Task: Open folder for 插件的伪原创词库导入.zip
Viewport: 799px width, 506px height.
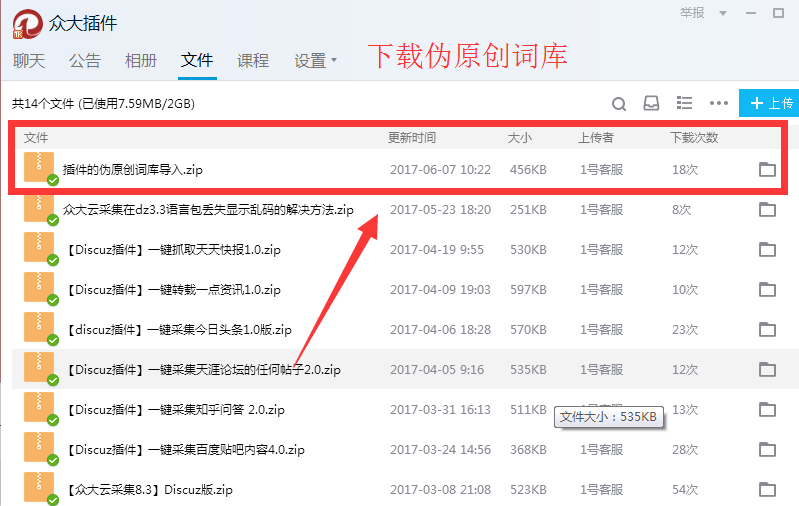Action: coord(767,169)
